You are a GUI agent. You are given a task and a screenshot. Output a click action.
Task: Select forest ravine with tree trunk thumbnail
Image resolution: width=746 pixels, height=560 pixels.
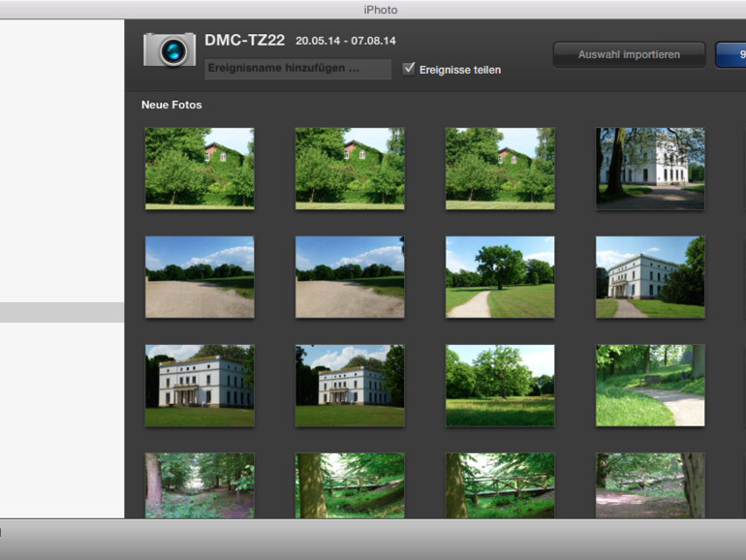coord(200,485)
